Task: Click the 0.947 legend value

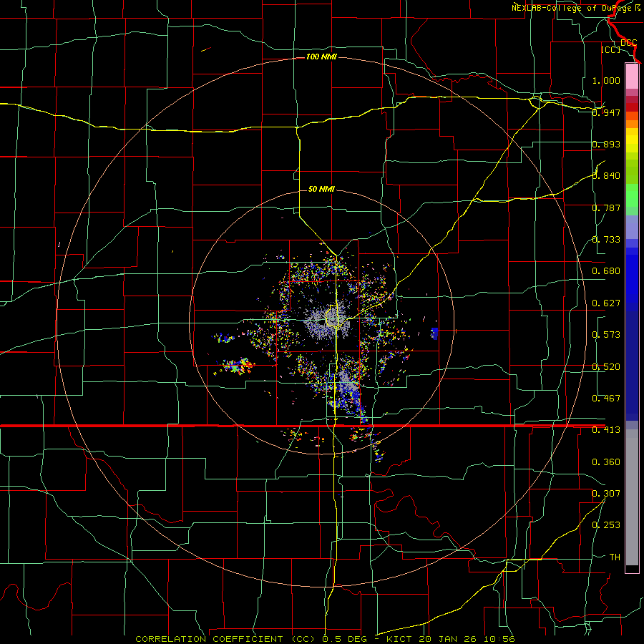Action: click(606, 112)
